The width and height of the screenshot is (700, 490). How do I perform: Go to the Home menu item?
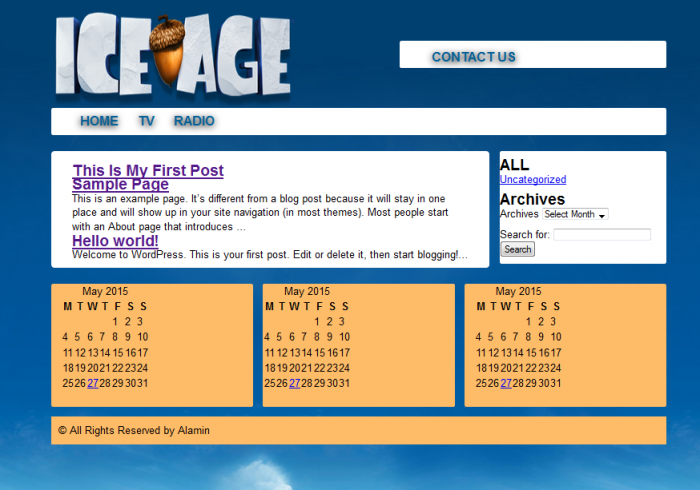point(99,121)
